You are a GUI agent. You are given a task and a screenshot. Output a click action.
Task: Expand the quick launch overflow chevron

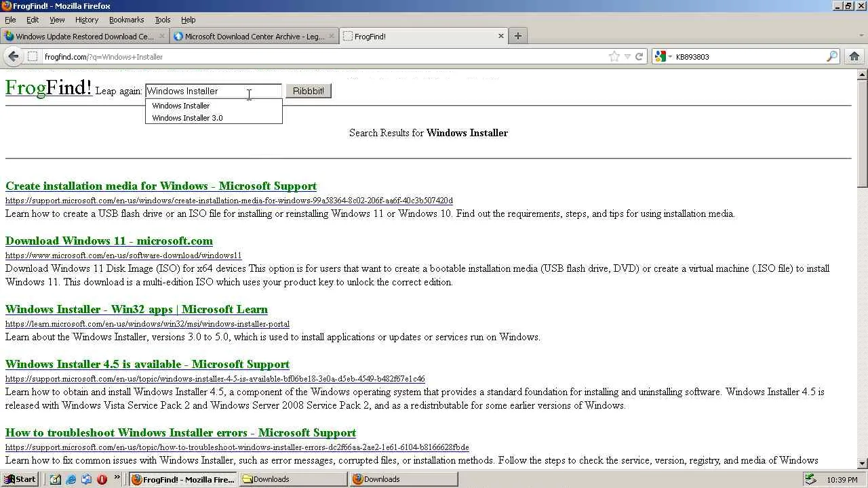117,478
